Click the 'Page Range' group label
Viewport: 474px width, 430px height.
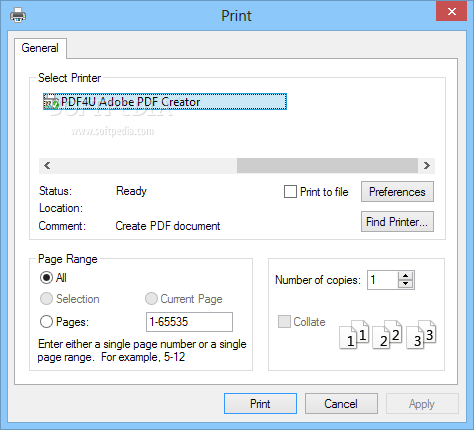(68, 259)
